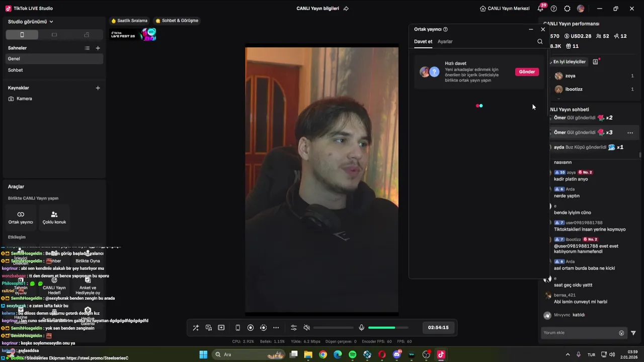Close the Ortak yayıncı panel
The height and width of the screenshot is (362, 644).
coord(543,30)
